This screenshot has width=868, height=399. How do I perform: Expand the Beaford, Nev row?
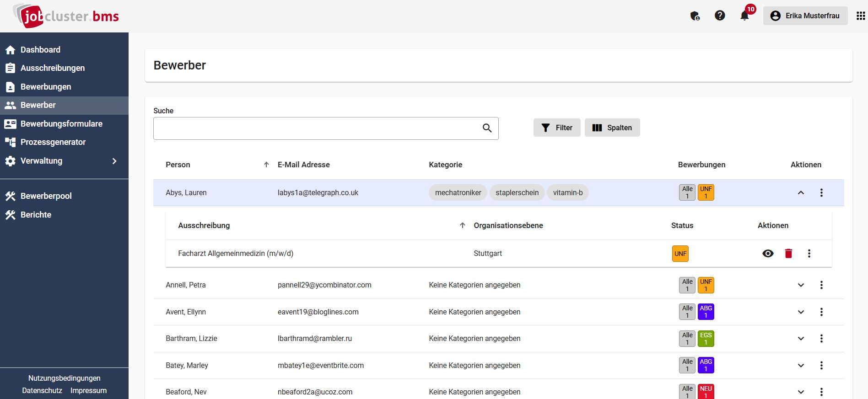(x=801, y=392)
